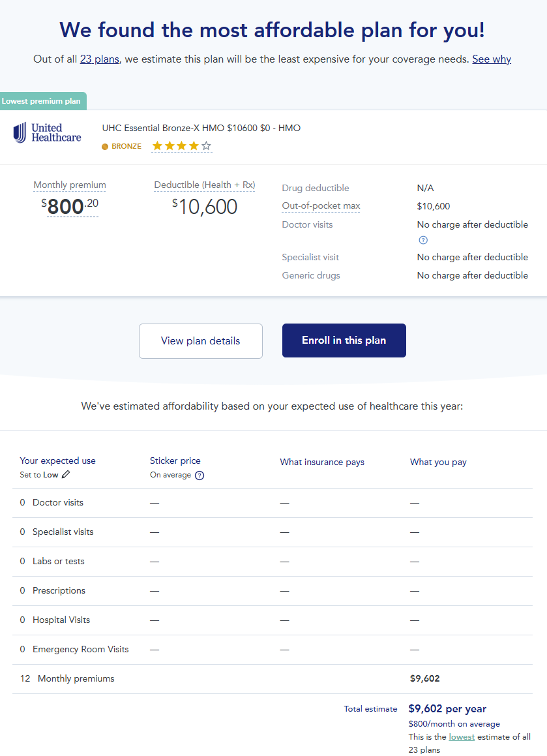
Task: Click the Specialist visit label
Action: click(310, 258)
